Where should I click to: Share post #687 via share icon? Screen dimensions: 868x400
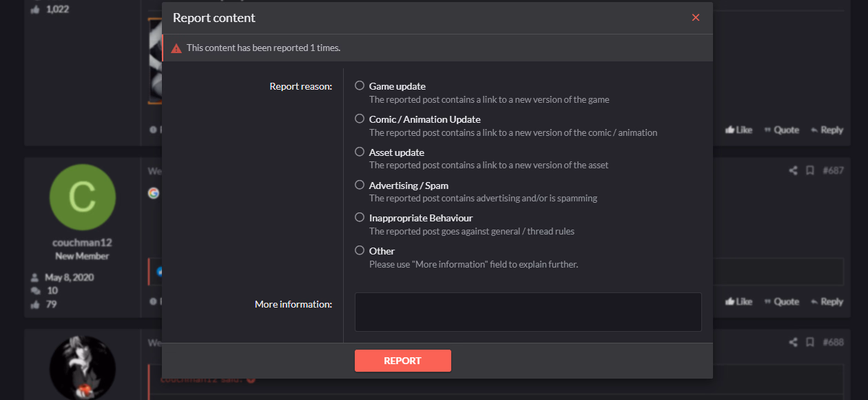[793, 170]
